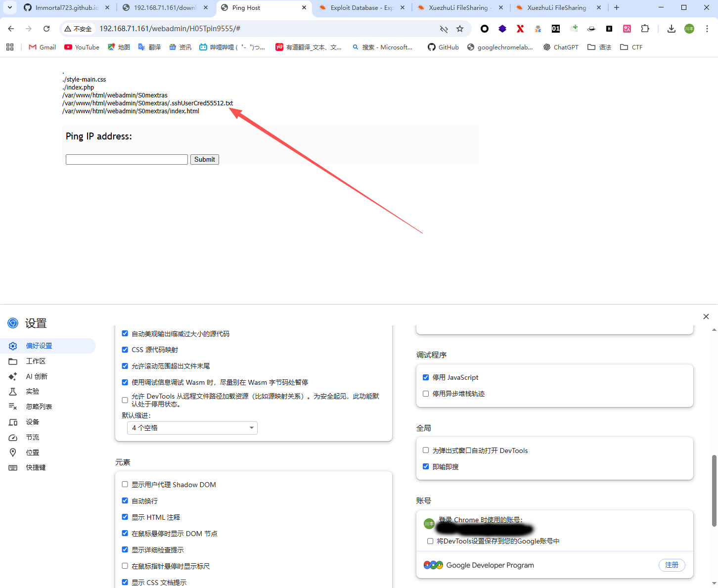718x588 pixels.
Task: Select 实验 in settings sidebar
Action: coord(33,391)
